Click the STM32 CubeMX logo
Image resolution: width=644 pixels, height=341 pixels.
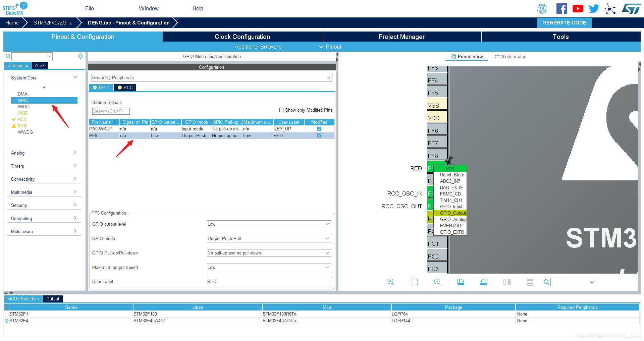click(x=15, y=8)
